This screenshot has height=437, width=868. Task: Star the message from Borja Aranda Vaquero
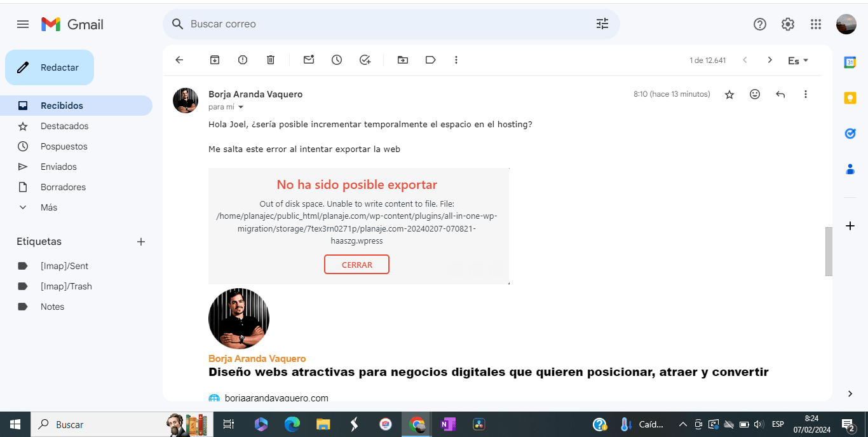729,94
